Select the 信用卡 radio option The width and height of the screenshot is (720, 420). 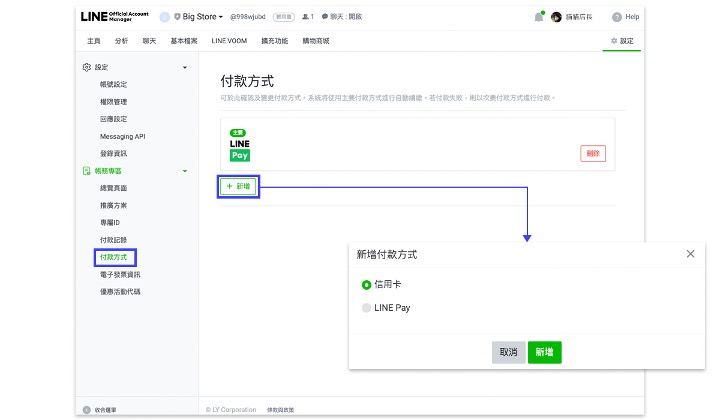pyautogui.click(x=366, y=285)
